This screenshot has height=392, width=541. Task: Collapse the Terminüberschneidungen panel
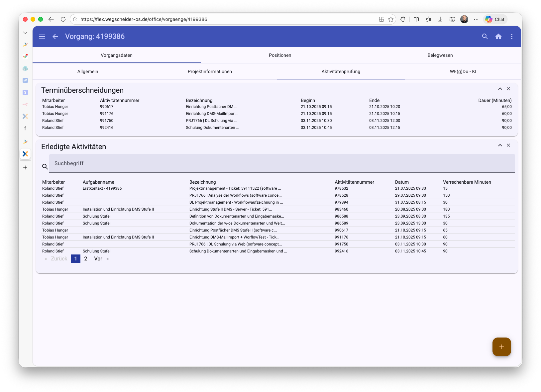coord(500,89)
